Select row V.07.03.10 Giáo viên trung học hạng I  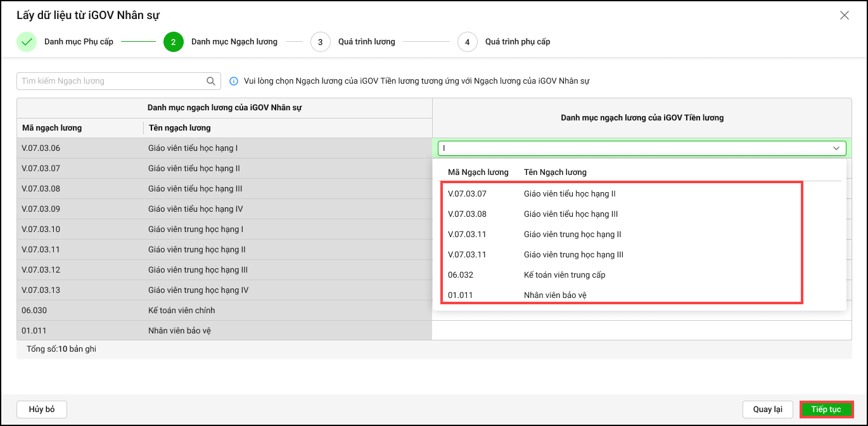point(195,229)
